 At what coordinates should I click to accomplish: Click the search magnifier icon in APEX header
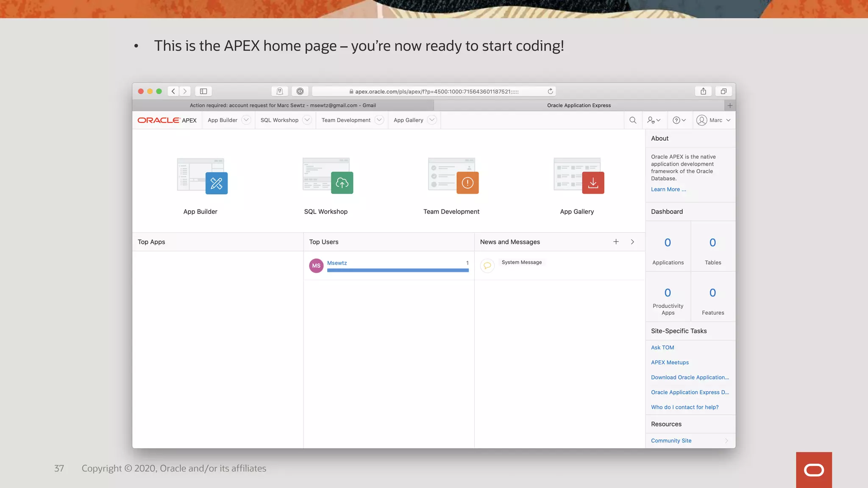click(633, 120)
